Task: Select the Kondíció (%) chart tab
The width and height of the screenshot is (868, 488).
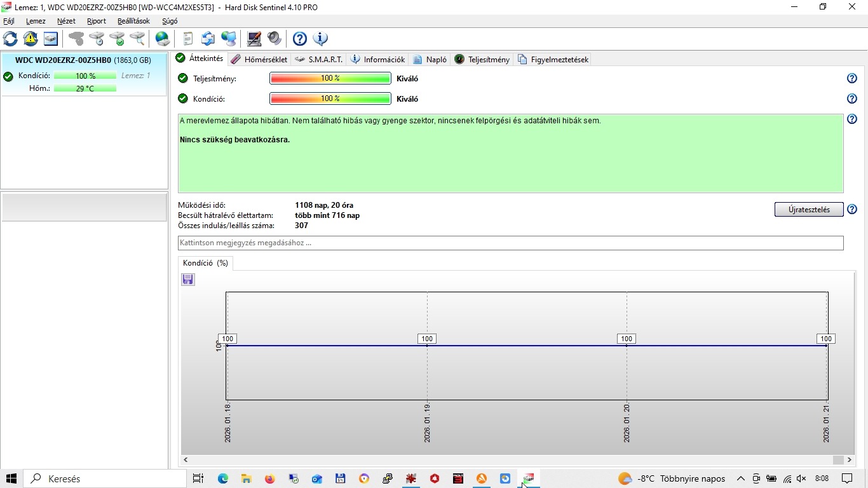Action: click(205, 263)
